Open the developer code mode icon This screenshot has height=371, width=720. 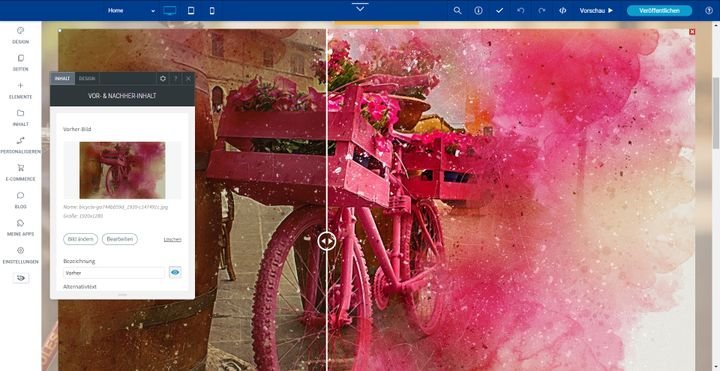(x=562, y=11)
